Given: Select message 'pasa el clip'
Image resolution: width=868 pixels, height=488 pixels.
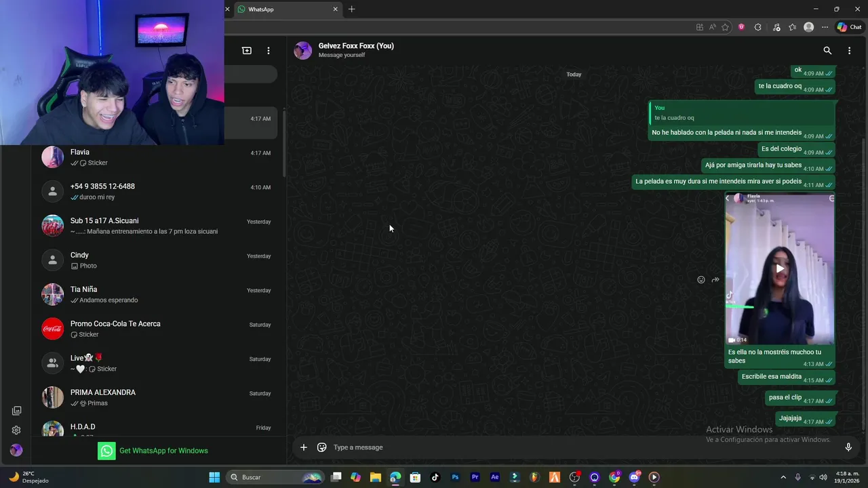Looking at the screenshot, I should (800, 399).
